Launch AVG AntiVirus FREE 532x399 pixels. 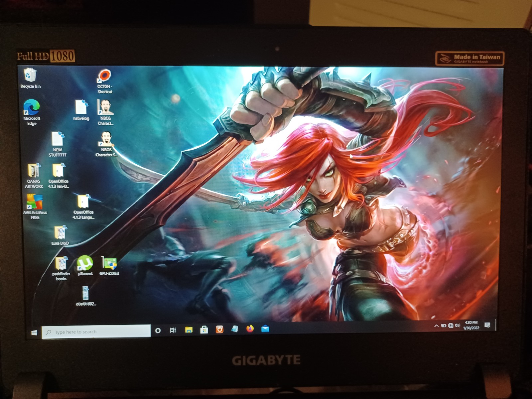point(35,206)
